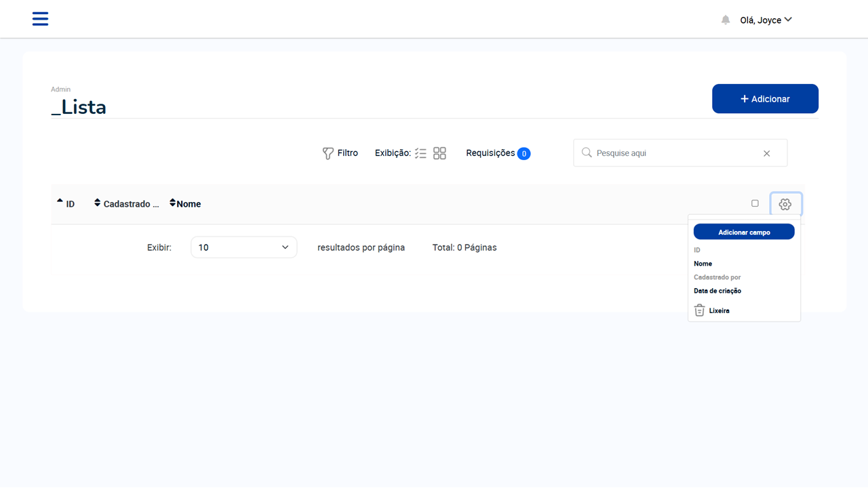Click the Adicionar button
The image size is (868, 488).
point(765,99)
